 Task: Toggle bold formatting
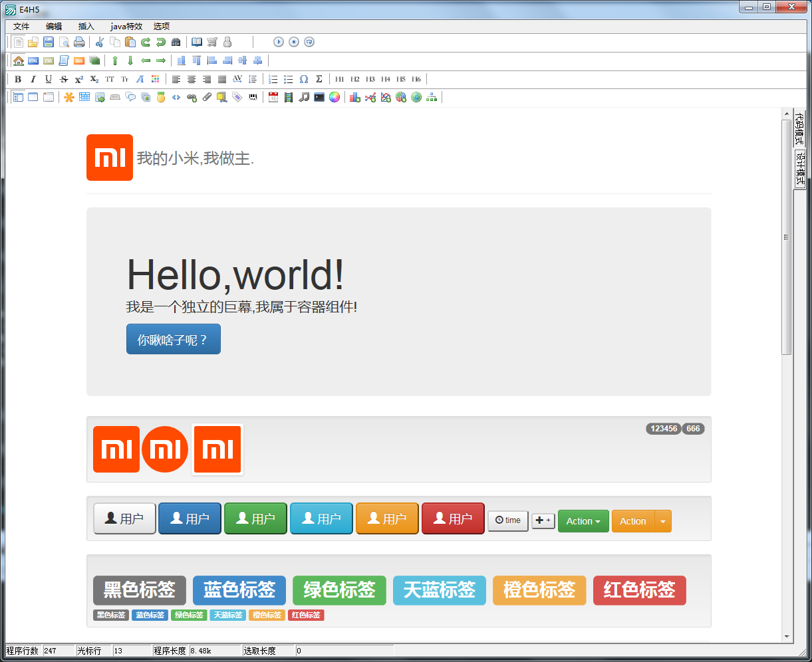[x=18, y=79]
